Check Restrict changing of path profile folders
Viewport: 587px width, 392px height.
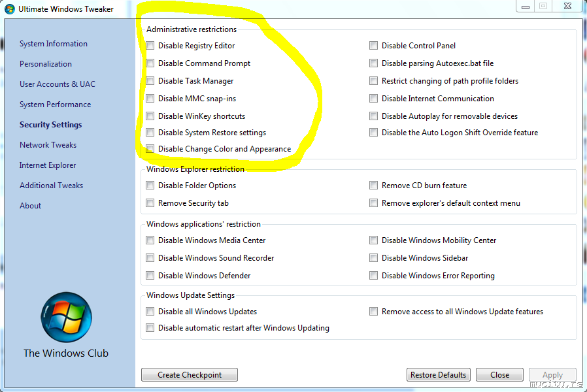point(374,81)
